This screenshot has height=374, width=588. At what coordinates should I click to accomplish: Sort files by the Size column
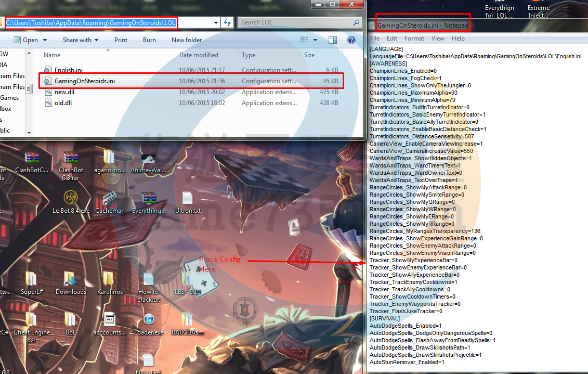pos(309,55)
